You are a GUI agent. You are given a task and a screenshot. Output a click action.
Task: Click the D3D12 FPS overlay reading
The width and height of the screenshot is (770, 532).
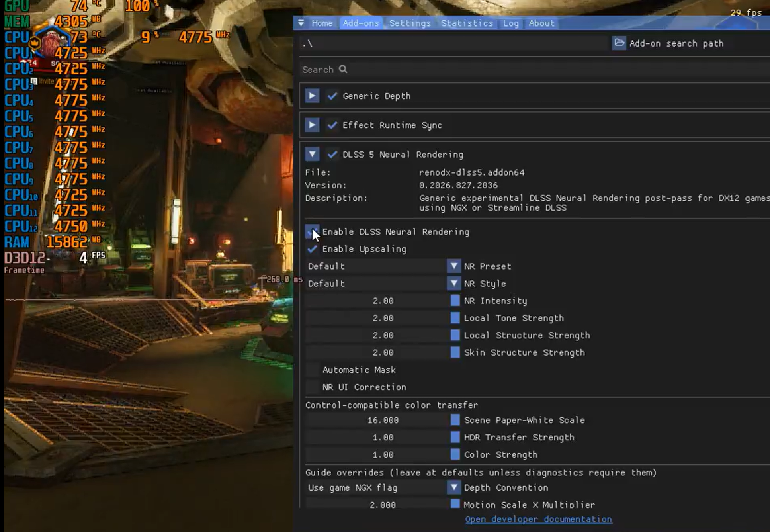click(x=55, y=258)
